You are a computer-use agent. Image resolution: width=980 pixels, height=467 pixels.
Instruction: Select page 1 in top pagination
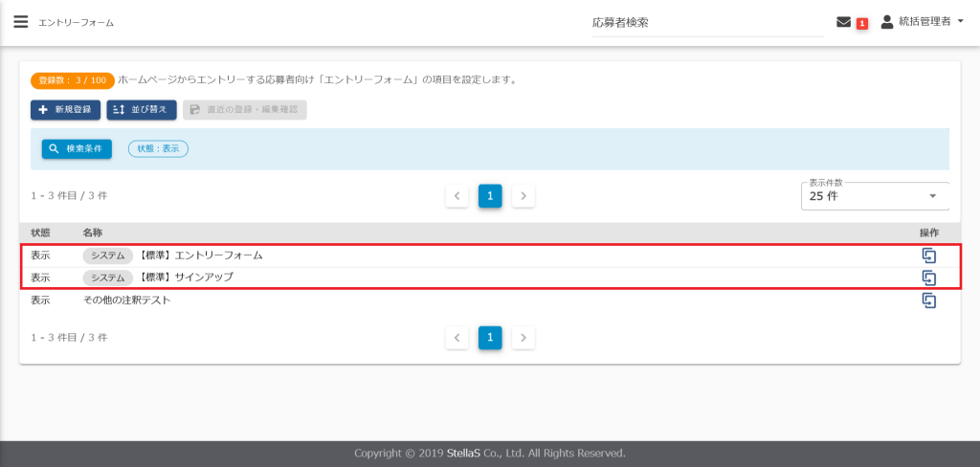[x=490, y=196]
